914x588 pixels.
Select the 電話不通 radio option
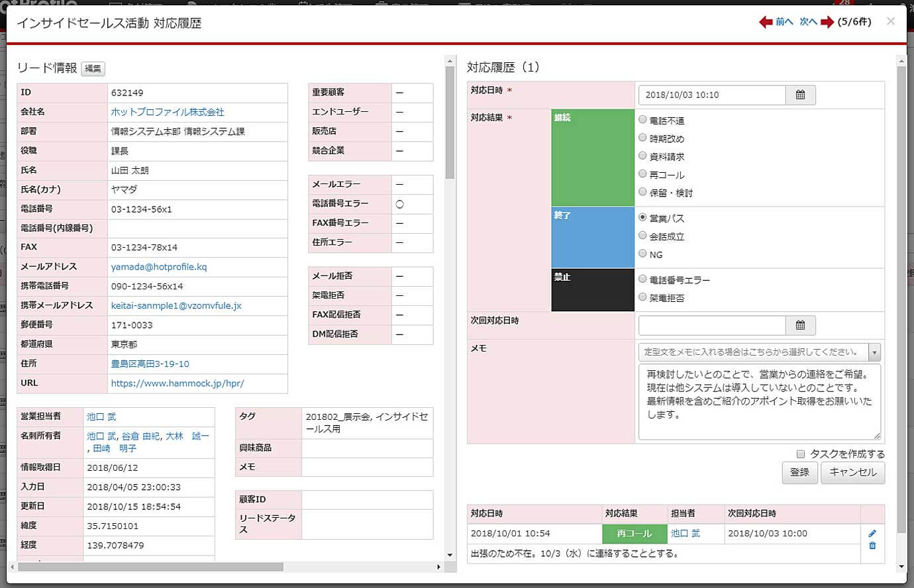click(642, 120)
